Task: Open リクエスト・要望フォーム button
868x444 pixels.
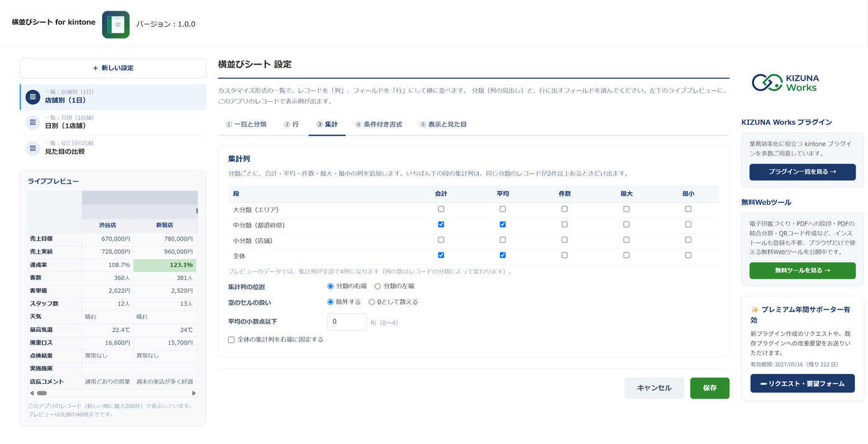Action: coord(802,384)
